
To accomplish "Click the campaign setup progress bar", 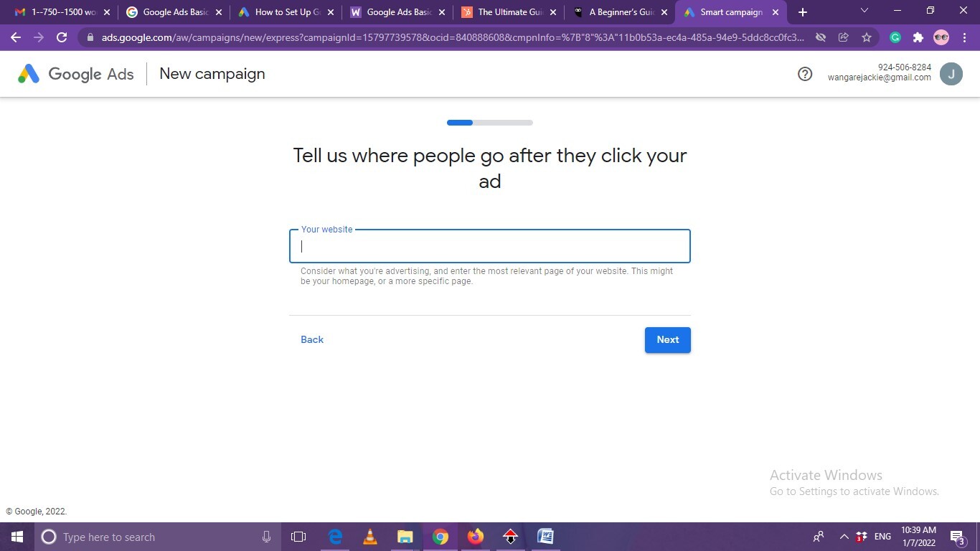I will click(489, 123).
